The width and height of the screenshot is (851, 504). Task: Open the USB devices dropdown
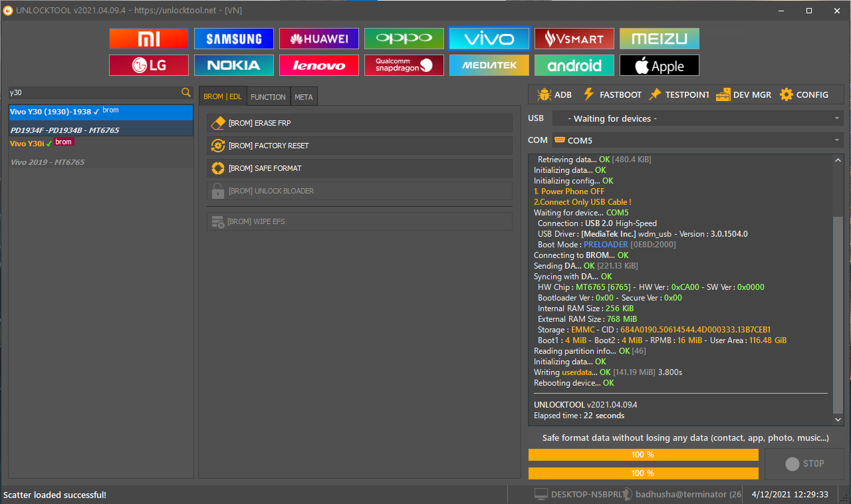[698, 118]
